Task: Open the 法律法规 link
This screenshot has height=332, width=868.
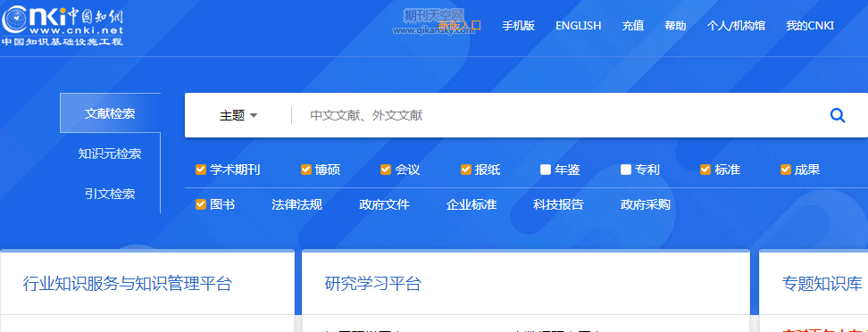Action: [296, 204]
